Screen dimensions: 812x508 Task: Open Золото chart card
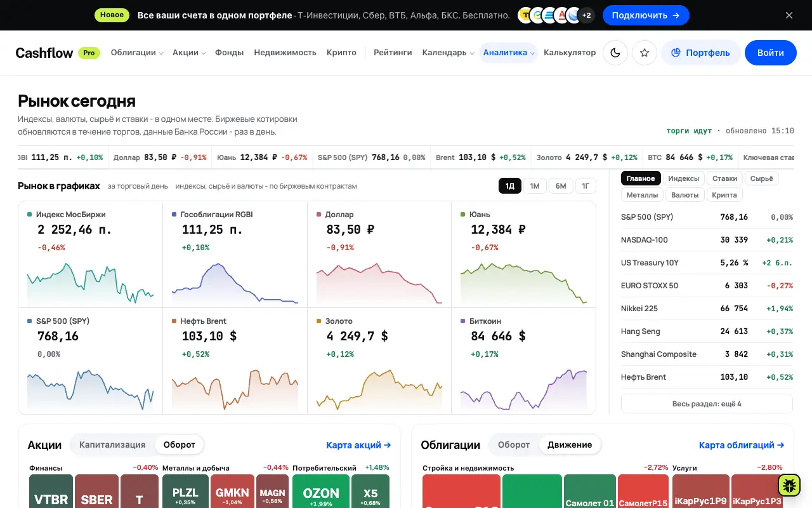point(379,361)
